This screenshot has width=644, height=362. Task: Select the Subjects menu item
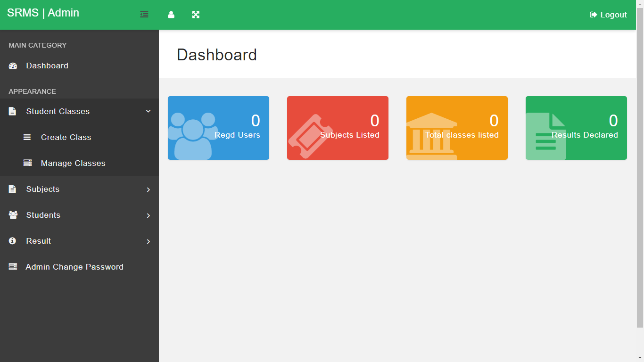pos(79,189)
